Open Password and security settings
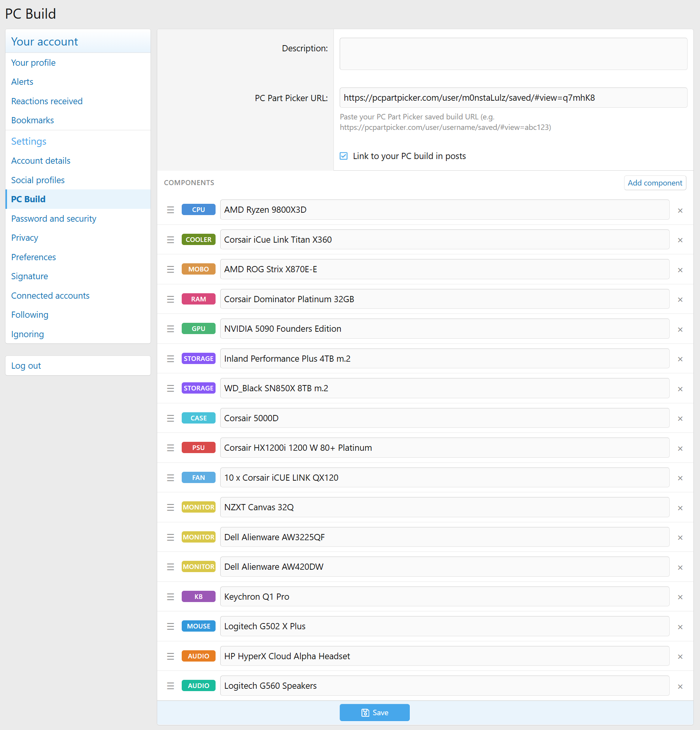The height and width of the screenshot is (730, 700). pos(54,219)
